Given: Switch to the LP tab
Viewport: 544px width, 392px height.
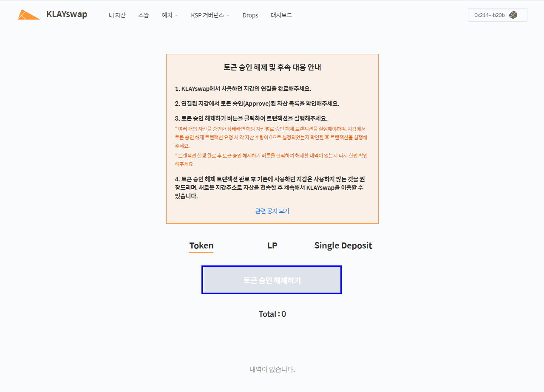Looking at the screenshot, I should (x=272, y=245).
